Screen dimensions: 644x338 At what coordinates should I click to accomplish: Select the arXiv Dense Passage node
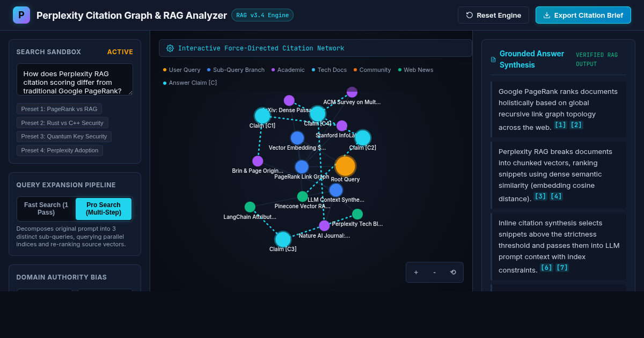pyautogui.click(x=289, y=100)
